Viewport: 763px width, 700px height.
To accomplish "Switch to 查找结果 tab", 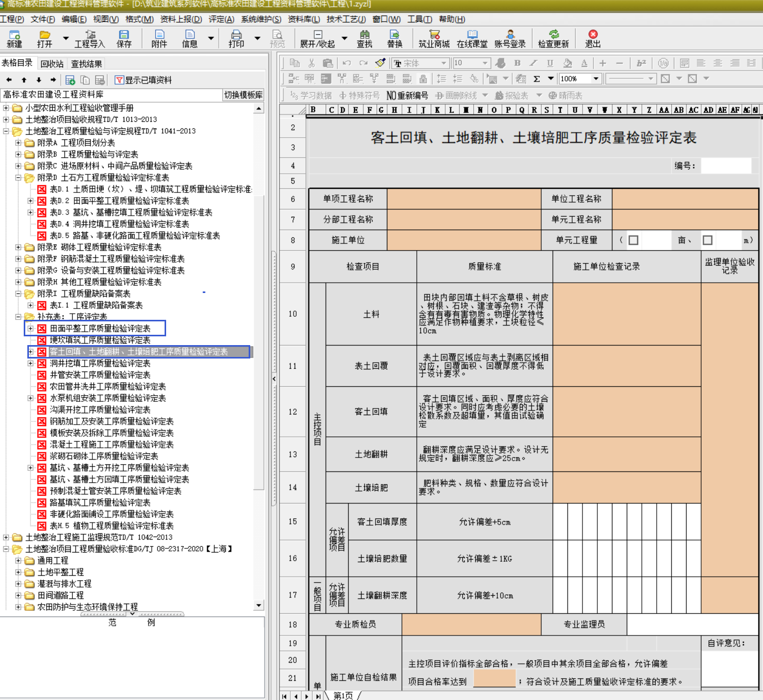I will coord(86,64).
